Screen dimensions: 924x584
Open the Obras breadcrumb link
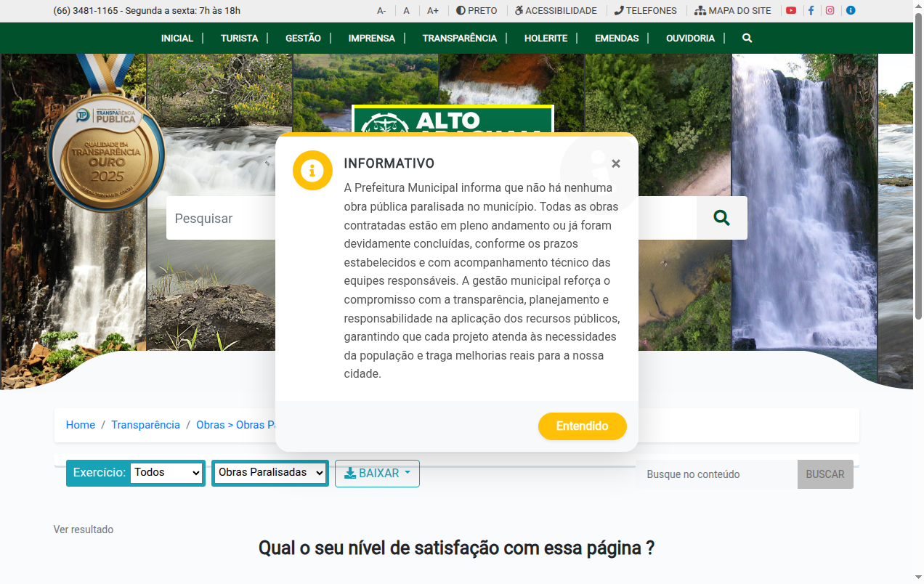[235, 425]
